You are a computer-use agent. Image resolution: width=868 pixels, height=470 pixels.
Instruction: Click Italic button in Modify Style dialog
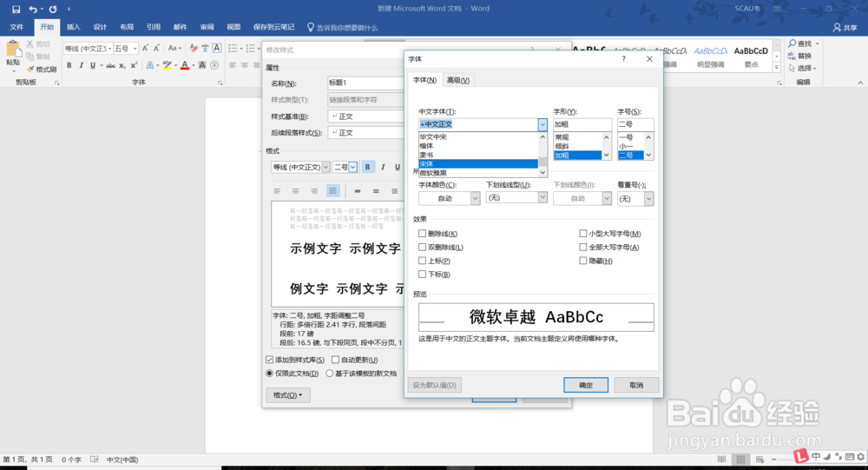click(x=383, y=167)
